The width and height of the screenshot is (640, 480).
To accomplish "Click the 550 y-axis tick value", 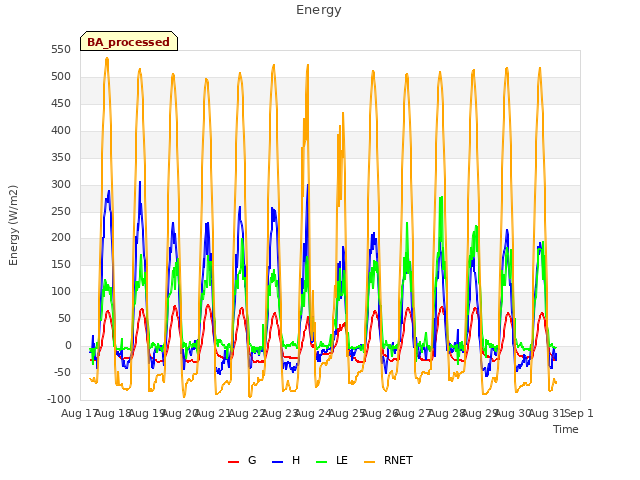I will point(61,49).
